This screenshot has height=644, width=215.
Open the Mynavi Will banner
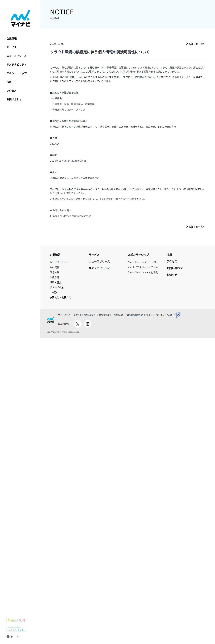tap(16, 620)
